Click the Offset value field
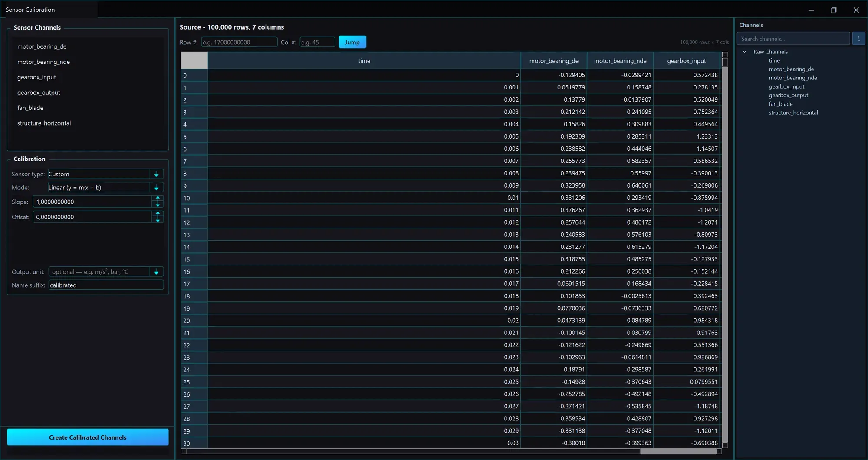 [92, 217]
